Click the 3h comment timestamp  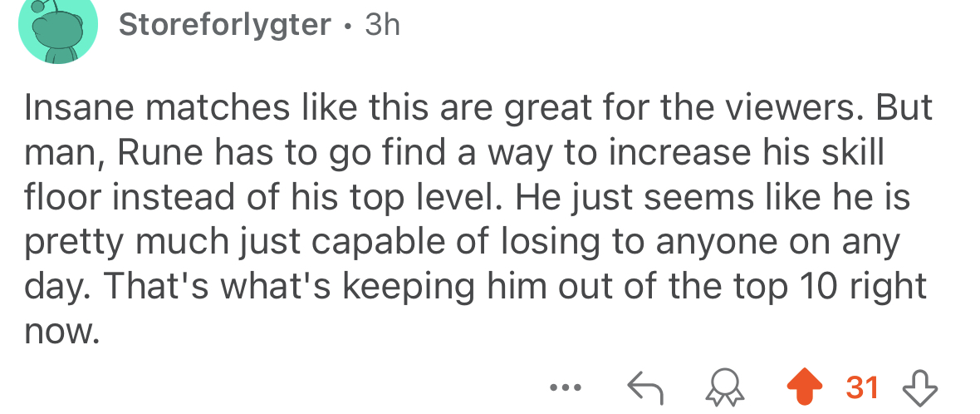(x=382, y=25)
